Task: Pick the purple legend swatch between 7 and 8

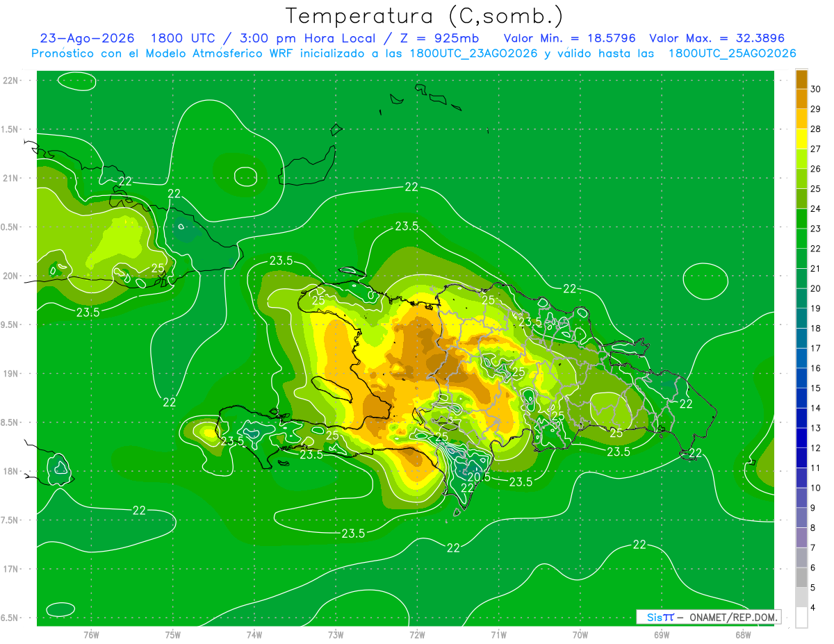Action: (801, 538)
